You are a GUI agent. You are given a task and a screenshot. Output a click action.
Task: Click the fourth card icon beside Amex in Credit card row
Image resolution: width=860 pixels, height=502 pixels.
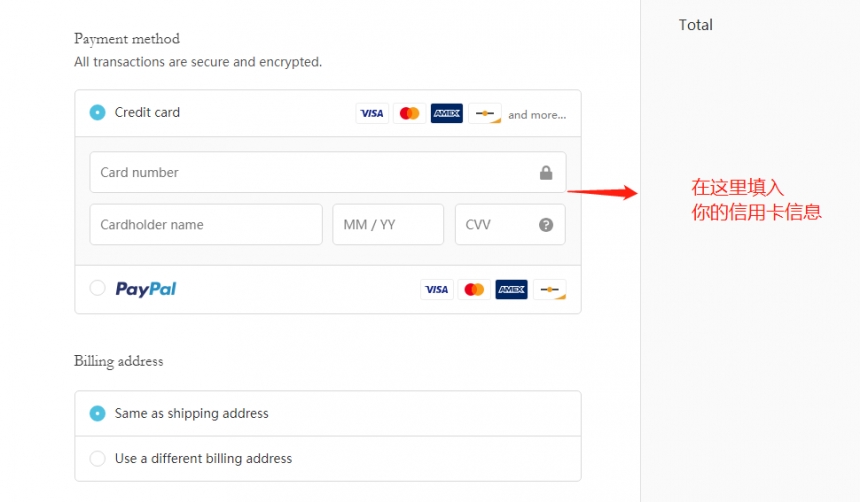click(x=485, y=114)
